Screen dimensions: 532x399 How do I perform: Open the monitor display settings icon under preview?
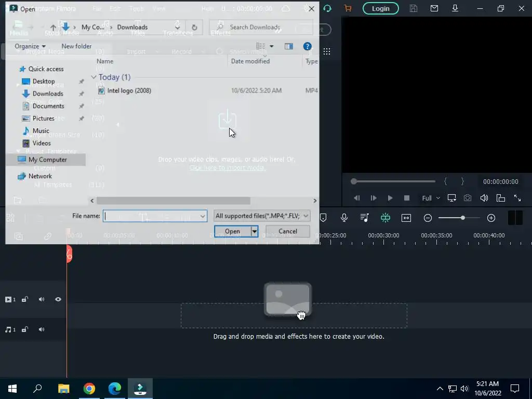[x=451, y=198]
